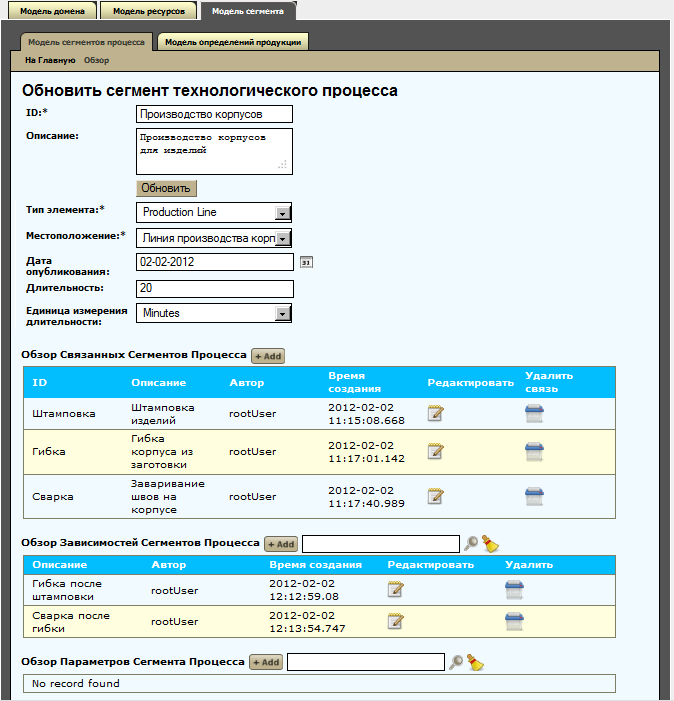This screenshot has height=701, width=674.
Task: Click the No record found row
Action: coord(319,684)
